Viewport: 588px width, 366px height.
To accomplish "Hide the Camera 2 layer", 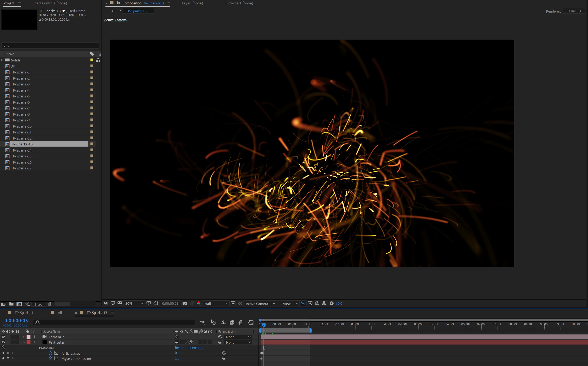I will 3,337.
